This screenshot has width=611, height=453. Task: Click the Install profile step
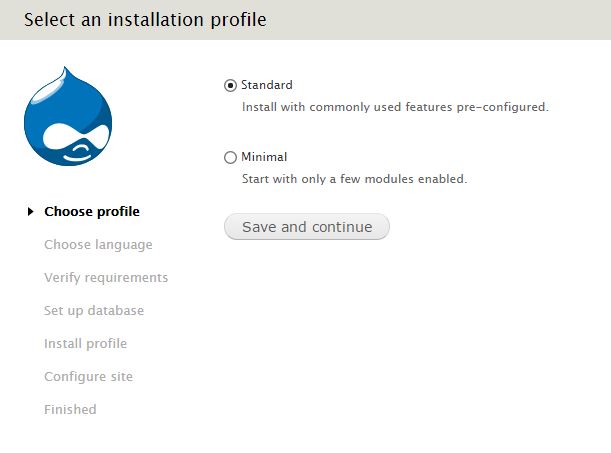pos(86,344)
